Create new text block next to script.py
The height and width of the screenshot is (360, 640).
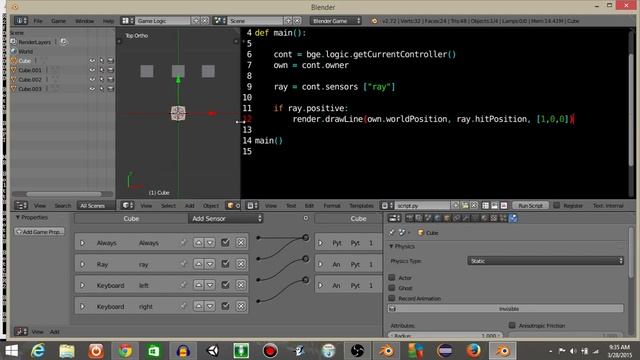[x=456, y=205]
